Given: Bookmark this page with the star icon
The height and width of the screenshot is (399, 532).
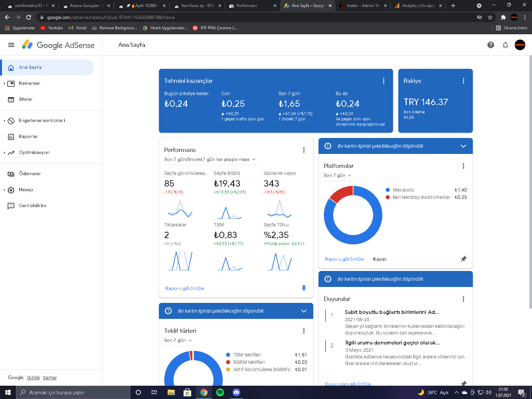Looking at the screenshot, I should (x=490, y=17).
